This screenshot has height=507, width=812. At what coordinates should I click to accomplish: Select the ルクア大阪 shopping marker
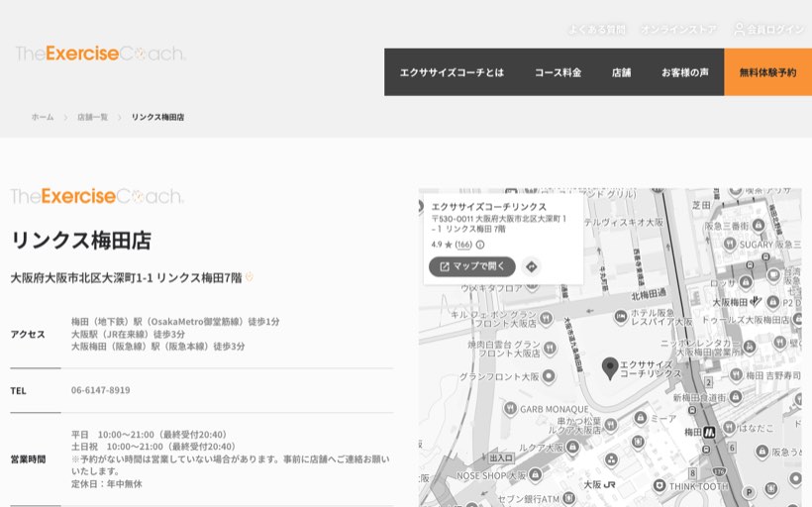(x=572, y=447)
